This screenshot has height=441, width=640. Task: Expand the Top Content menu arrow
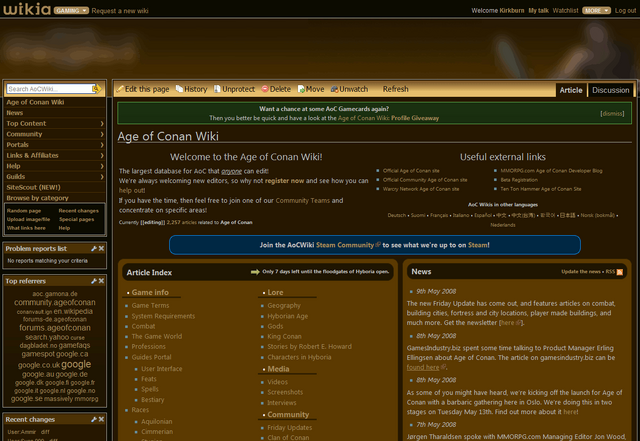102,123
